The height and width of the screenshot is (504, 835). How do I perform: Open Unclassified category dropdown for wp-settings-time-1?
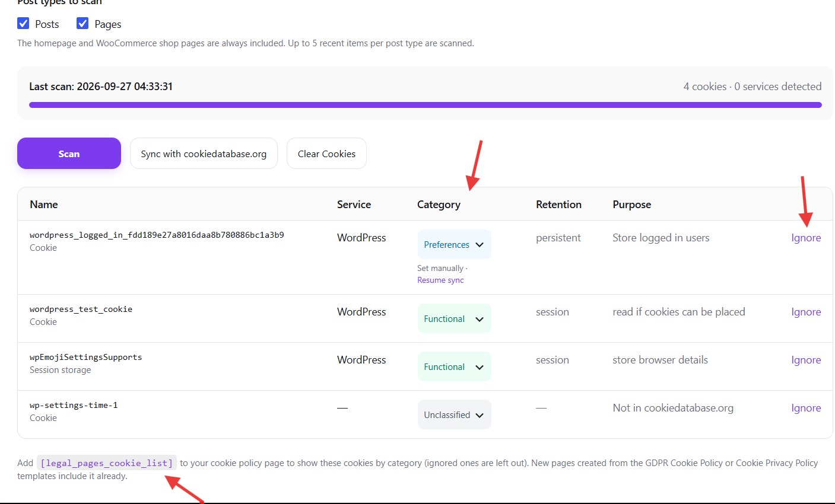point(454,414)
